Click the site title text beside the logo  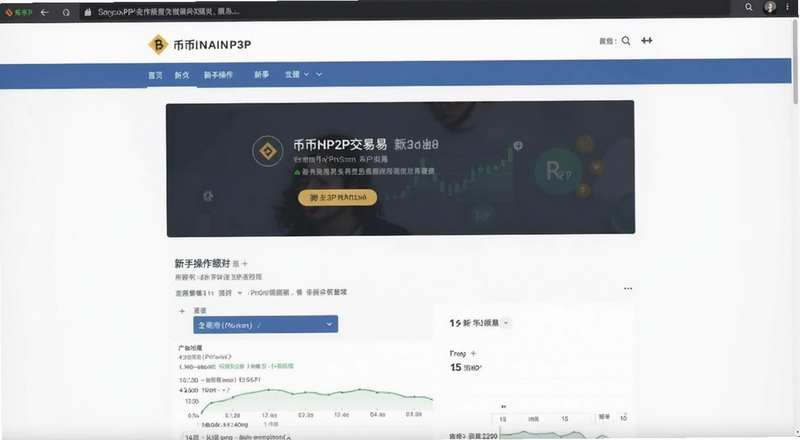[212, 45]
